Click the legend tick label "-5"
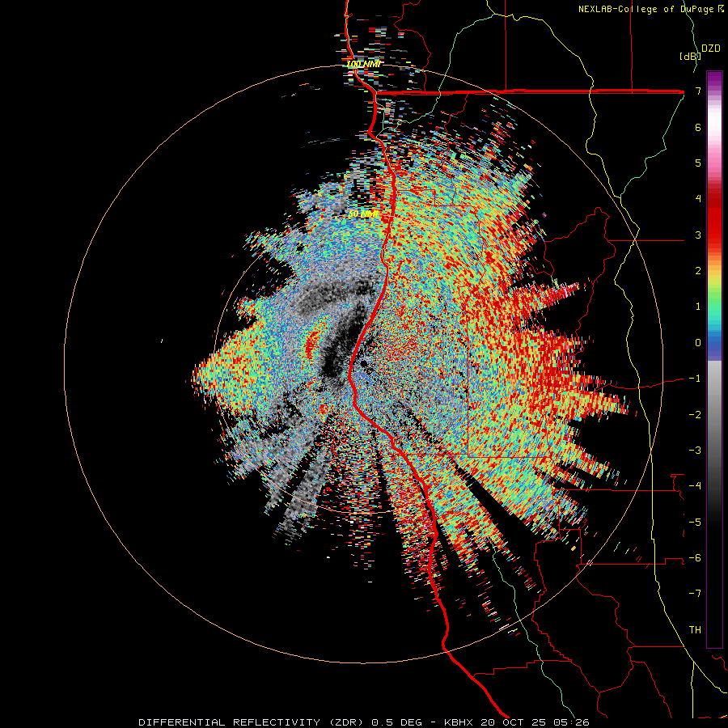This screenshot has width=728, height=728. point(695,523)
